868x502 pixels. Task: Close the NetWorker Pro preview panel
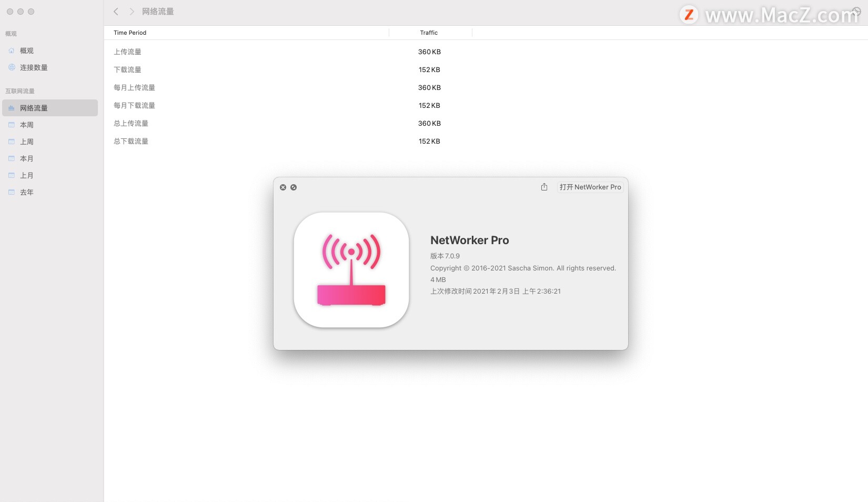click(283, 187)
